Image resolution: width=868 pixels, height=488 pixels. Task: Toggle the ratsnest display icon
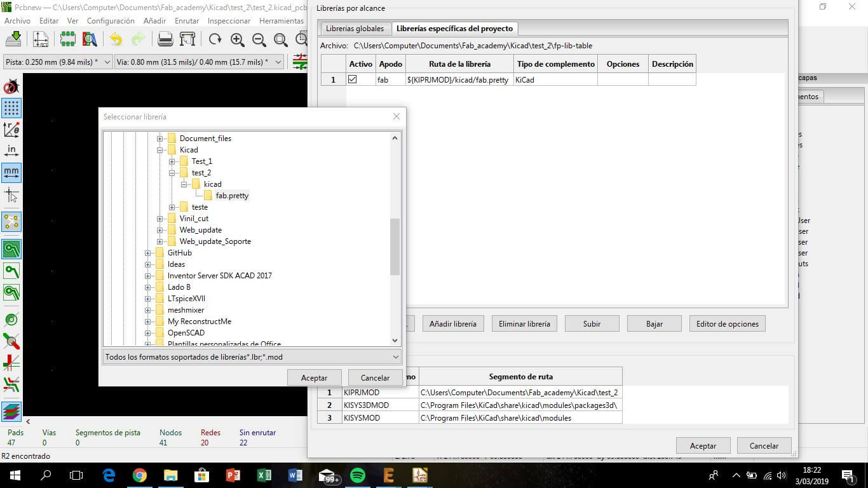click(11, 221)
